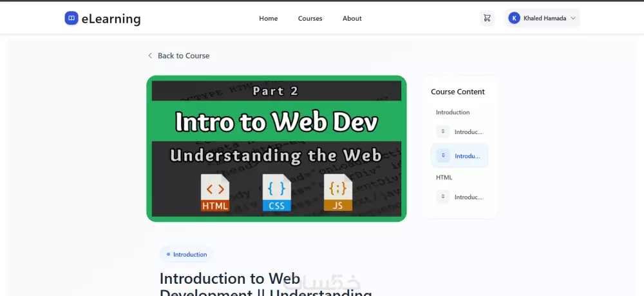Click the Introduction to Web Development title
The width and height of the screenshot is (644, 296).
(266, 284)
